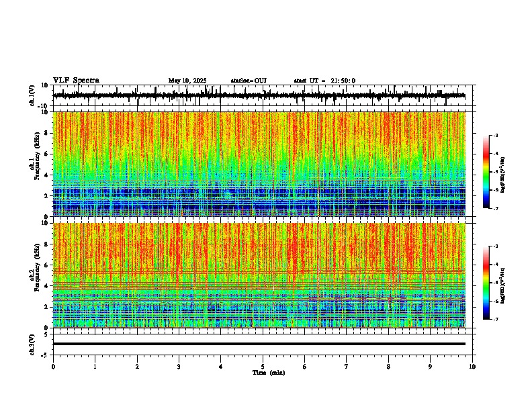Click the 2 kHz tick on ch.1 frequency axis
The height and width of the screenshot is (411, 532).
(x=46, y=195)
